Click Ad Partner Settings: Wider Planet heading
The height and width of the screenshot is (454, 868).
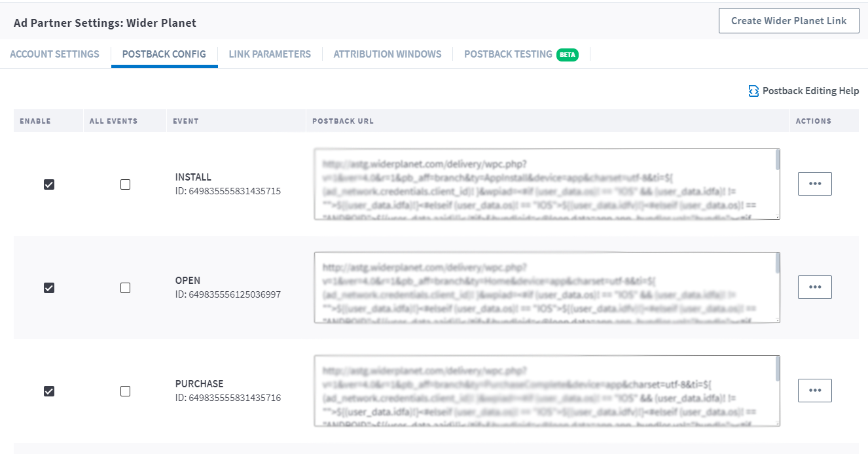point(105,23)
